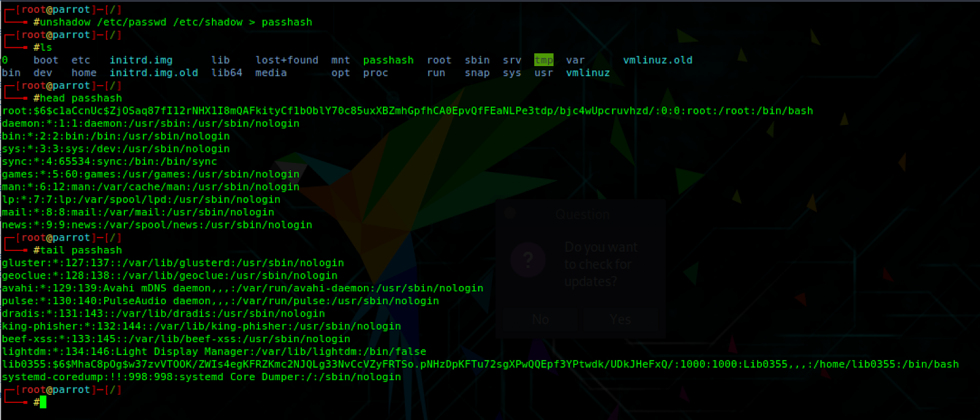
Task: Click the pulse PulseAudio daemon line
Action: [221, 301]
